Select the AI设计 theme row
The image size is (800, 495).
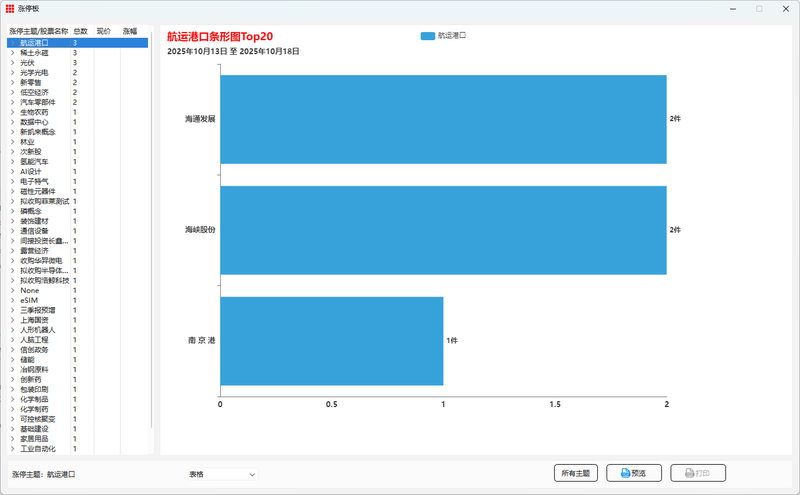point(78,171)
